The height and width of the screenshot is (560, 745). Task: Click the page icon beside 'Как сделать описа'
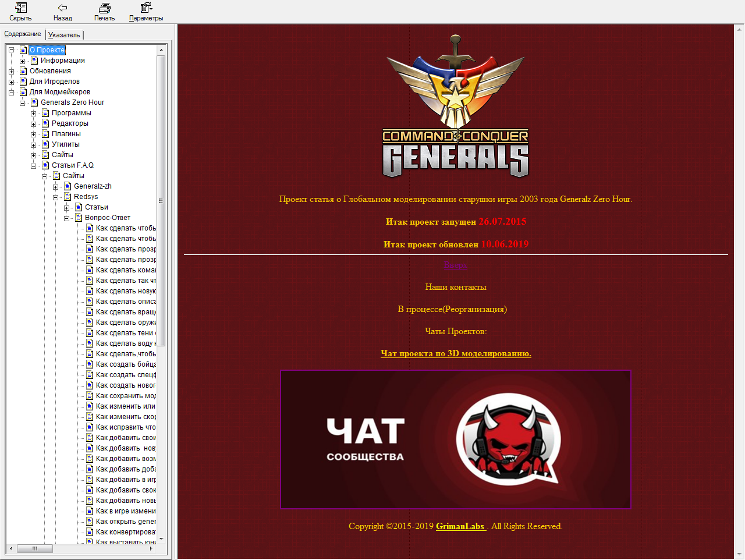[x=90, y=302]
